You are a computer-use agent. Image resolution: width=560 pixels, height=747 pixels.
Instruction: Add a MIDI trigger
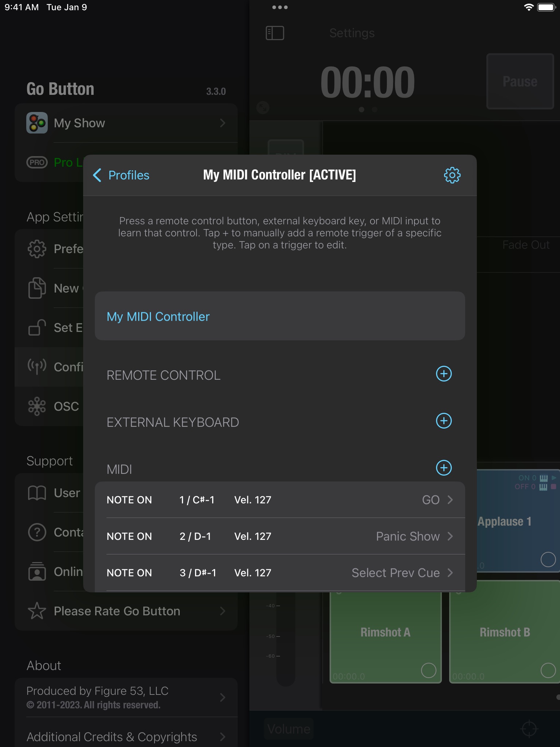[x=444, y=468]
